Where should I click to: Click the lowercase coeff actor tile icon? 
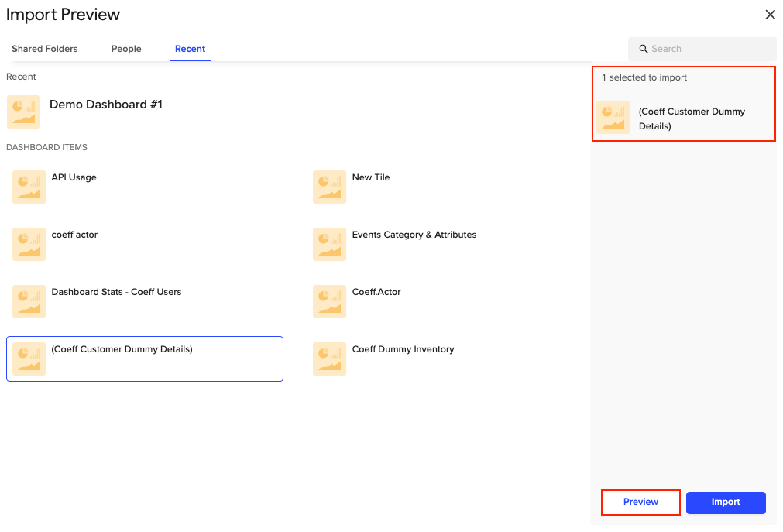(x=29, y=245)
